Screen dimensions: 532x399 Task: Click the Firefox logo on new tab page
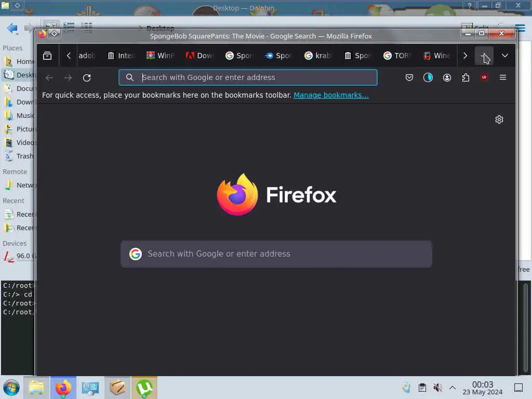click(x=276, y=194)
